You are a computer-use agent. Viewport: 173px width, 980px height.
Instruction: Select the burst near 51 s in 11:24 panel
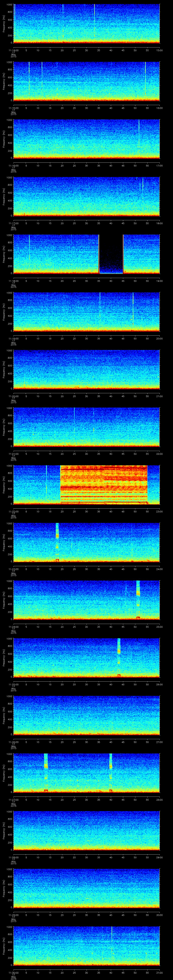[138, 599]
